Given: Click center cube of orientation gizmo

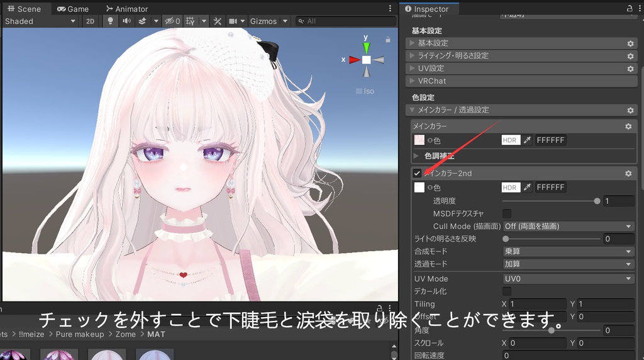Looking at the screenshot, I should (x=366, y=60).
